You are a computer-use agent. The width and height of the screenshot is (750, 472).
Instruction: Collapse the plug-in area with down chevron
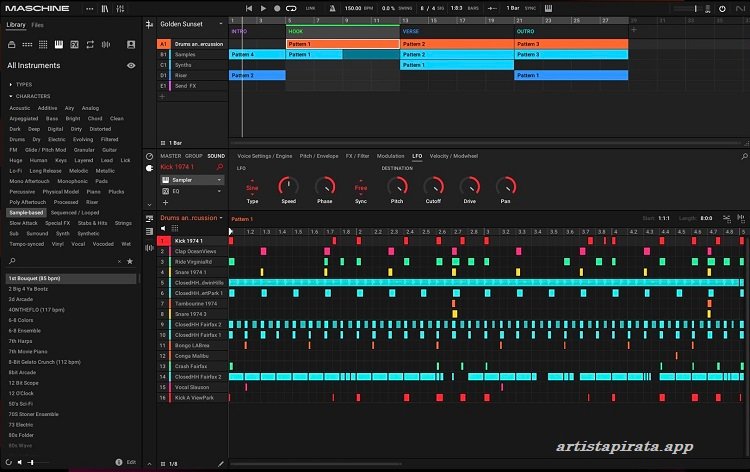(149, 205)
